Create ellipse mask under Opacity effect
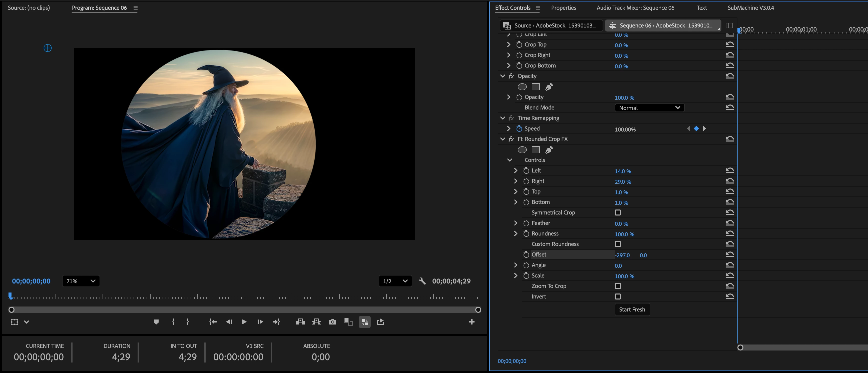 (x=522, y=87)
